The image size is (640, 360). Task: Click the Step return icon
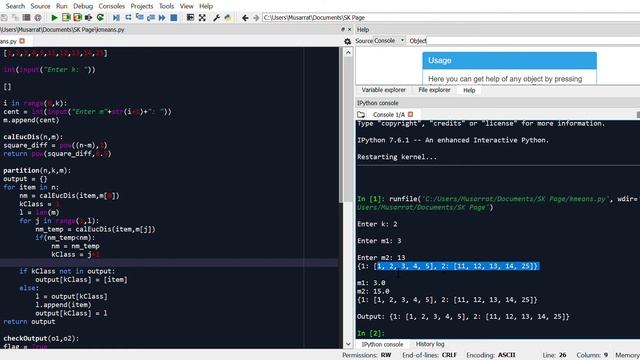151,18
